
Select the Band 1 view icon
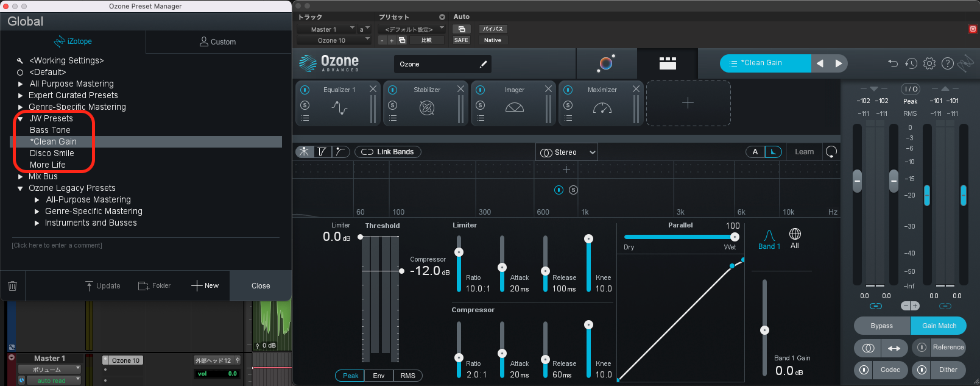coord(769,240)
